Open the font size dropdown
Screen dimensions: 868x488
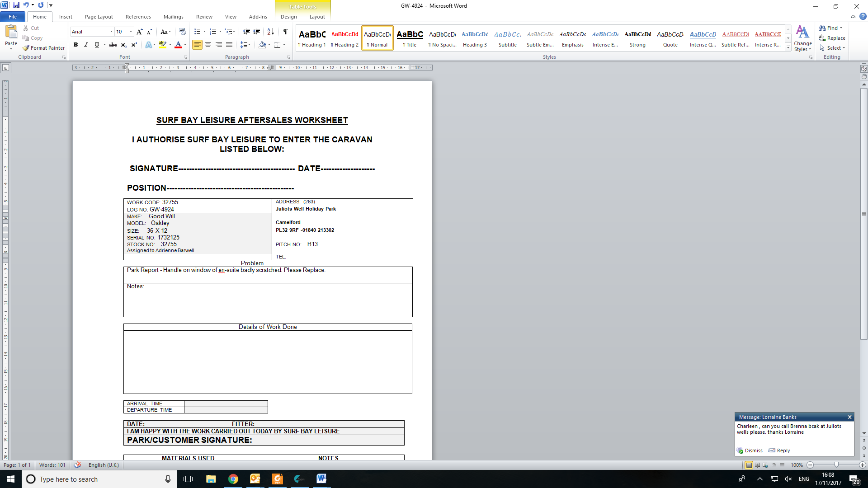tap(131, 32)
